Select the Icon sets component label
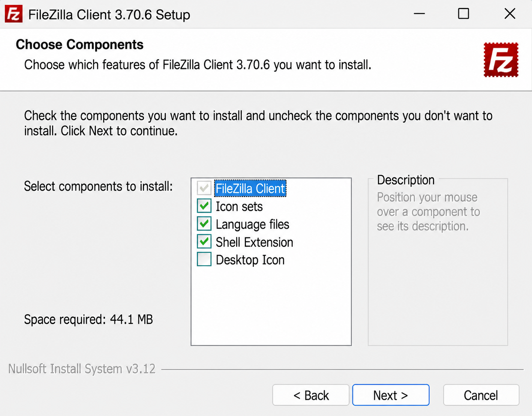Image resolution: width=532 pixels, height=416 pixels. (x=239, y=206)
